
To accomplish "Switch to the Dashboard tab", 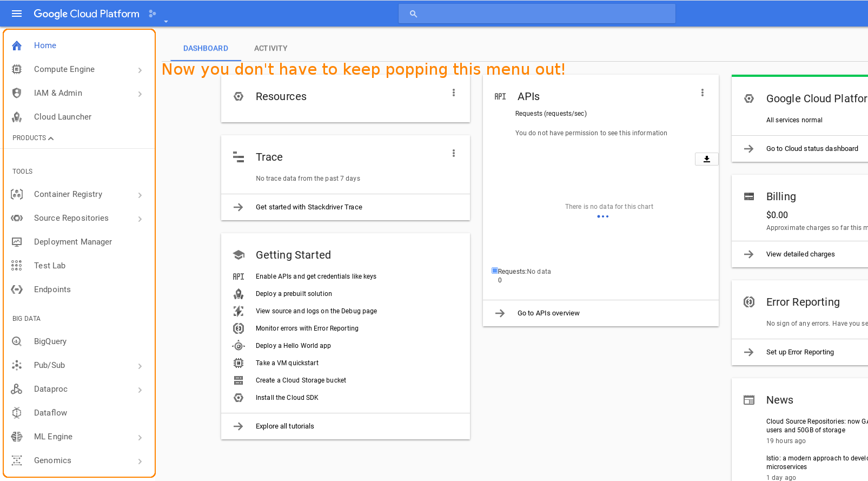I will pos(206,48).
